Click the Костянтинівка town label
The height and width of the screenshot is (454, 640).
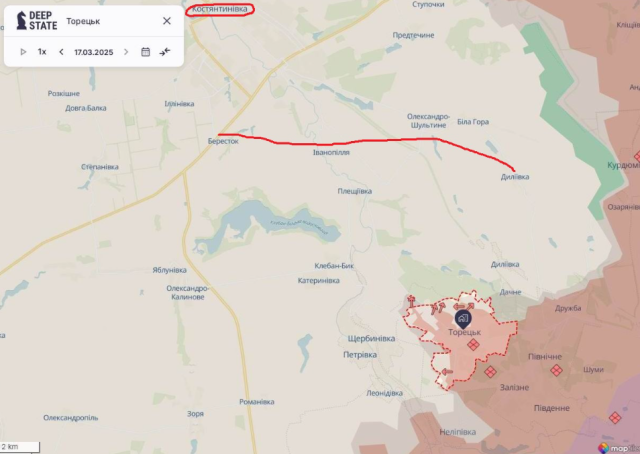[x=220, y=9]
